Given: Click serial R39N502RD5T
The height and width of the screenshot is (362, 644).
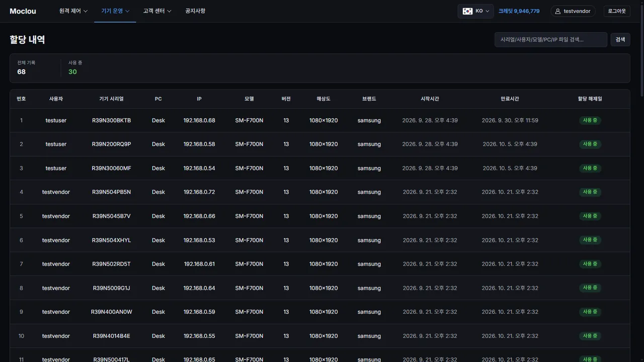Looking at the screenshot, I should pyautogui.click(x=111, y=264).
